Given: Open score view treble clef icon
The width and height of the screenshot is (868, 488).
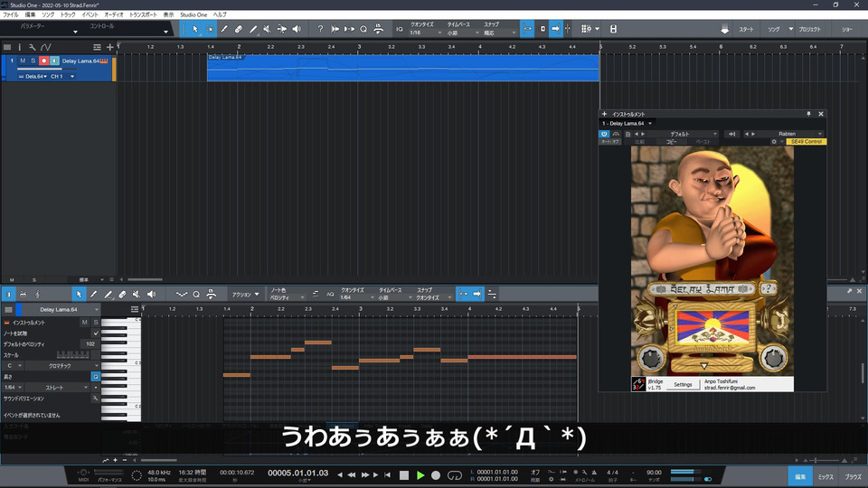Looking at the screenshot, I should click(x=37, y=295).
